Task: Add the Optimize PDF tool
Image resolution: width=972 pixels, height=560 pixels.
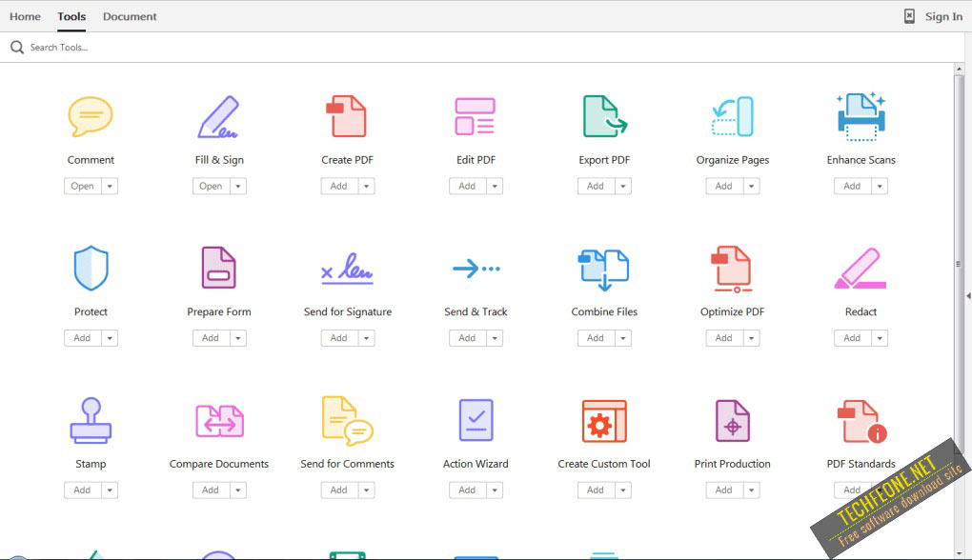Action: click(x=724, y=338)
